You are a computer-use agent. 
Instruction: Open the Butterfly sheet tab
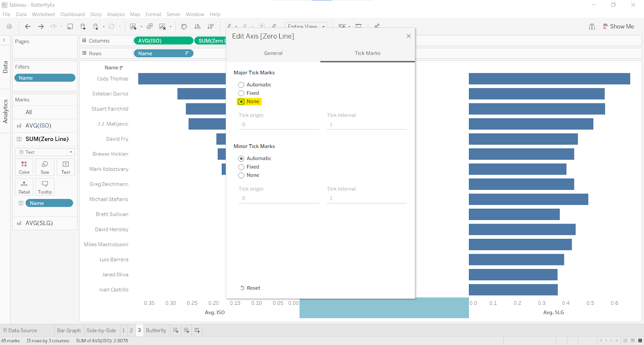156,331
